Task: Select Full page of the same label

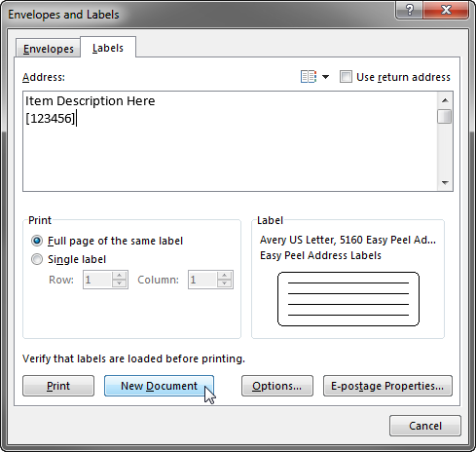Action: point(37,241)
